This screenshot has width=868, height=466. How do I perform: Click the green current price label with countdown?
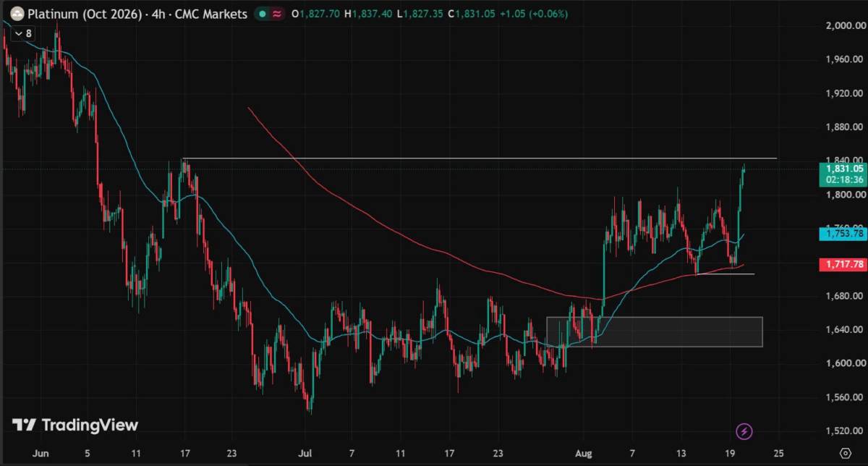click(x=842, y=174)
